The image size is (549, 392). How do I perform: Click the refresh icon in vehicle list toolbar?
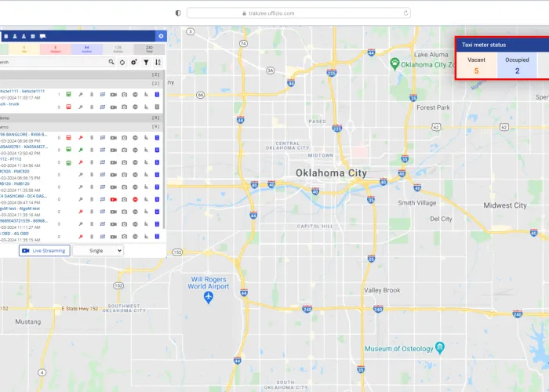122,62
